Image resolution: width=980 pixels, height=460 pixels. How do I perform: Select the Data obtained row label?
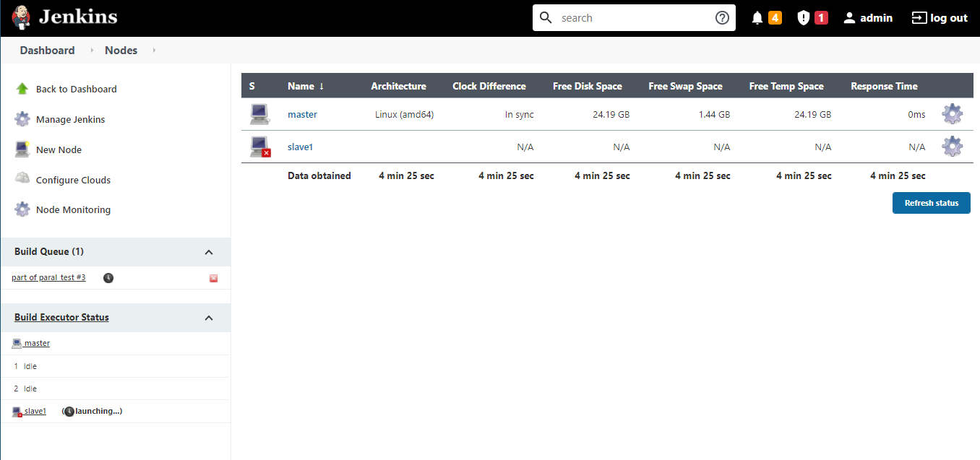tap(319, 175)
